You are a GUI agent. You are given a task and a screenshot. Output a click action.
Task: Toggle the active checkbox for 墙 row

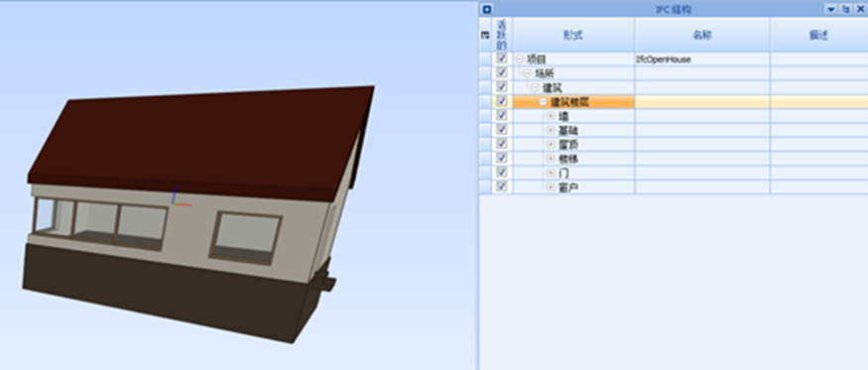coord(502,116)
